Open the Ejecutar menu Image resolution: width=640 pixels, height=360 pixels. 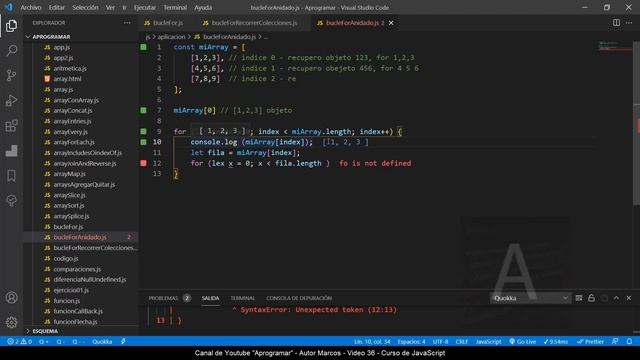point(145,7)
